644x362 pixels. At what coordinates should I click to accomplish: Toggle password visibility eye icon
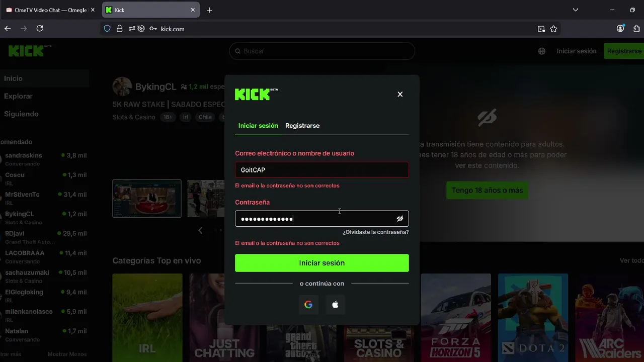click(400, 219)
